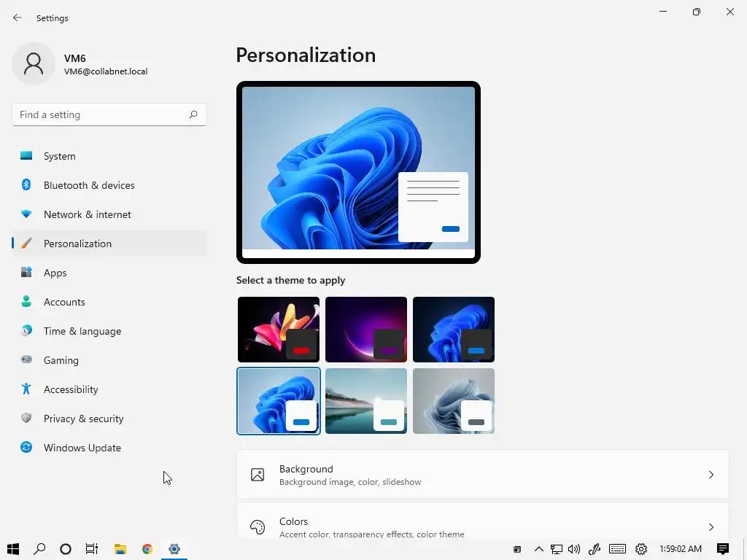This screenshot has height=560, width=747.
Task: Apply the light blue bloom theme
Action: coord(279,401)
